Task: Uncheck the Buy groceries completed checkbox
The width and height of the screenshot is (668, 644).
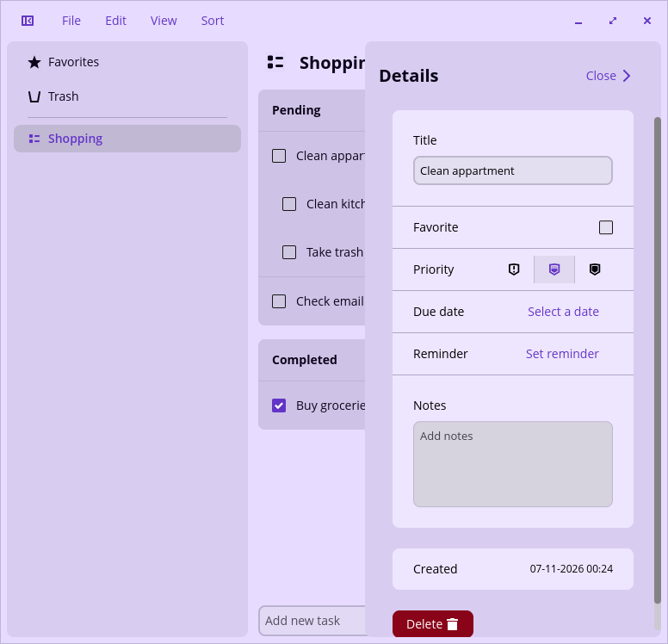Action: [x=279, y=406]
